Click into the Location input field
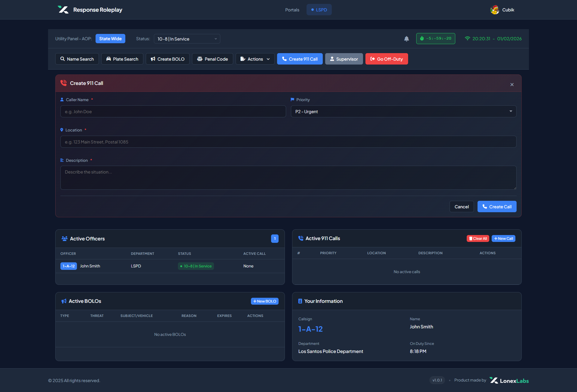The image size is (577, 392). pos(288,142)
